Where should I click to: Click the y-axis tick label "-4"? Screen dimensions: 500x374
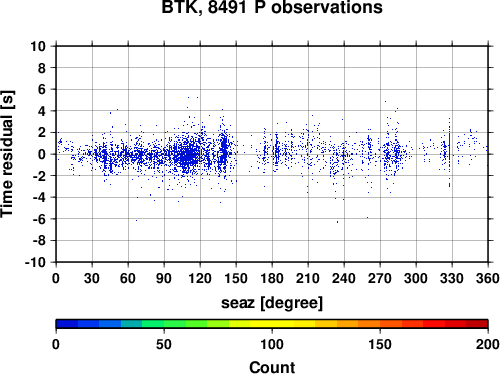tap(39, 197)
